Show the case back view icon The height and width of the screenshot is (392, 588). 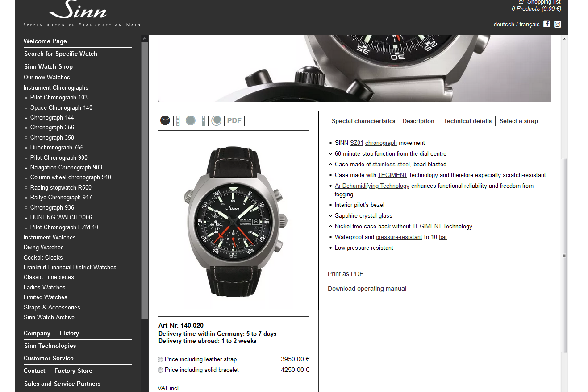coord(191,120)
